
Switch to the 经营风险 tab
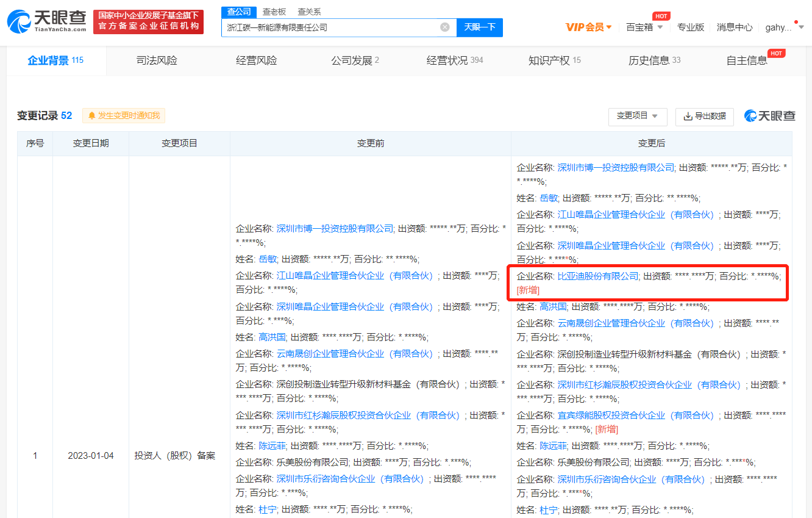tap(257, 60)
